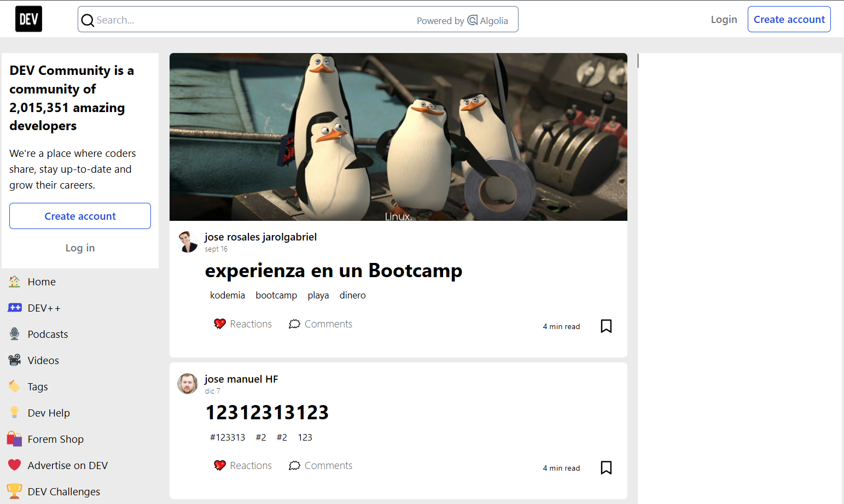Click Reactions text on Bootcamp post
The width and height of the screenshot is (844, 504).
coord(251,324)
